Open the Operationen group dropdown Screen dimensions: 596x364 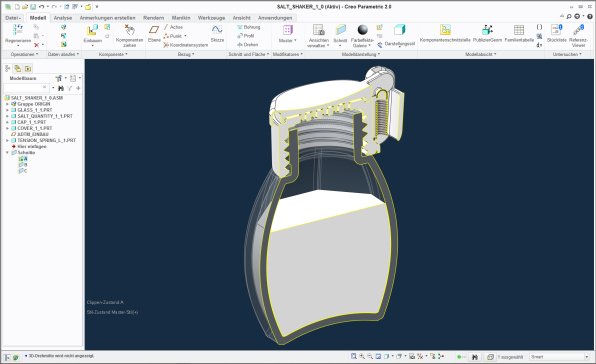coord(25,54)
